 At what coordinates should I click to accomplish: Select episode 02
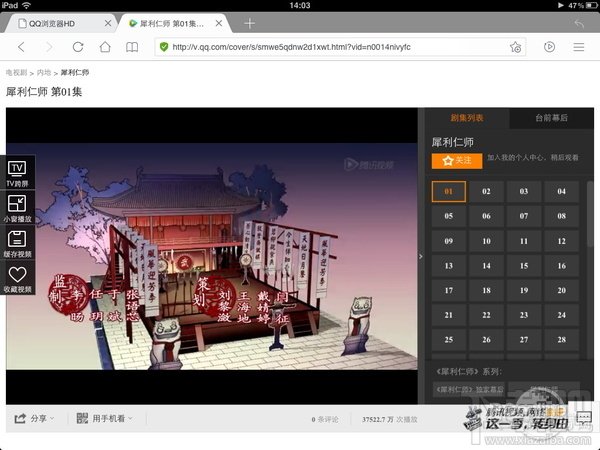486,191
